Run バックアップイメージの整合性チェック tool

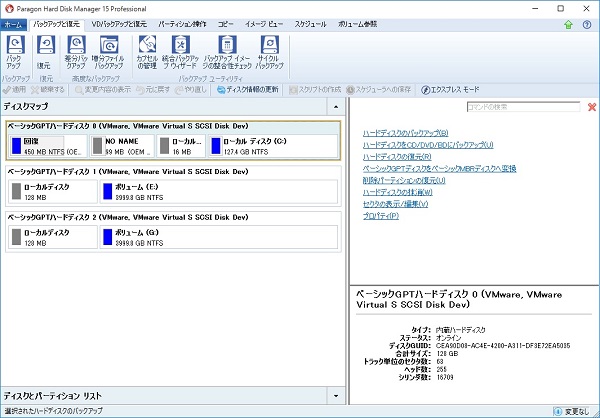click(227, 52)
